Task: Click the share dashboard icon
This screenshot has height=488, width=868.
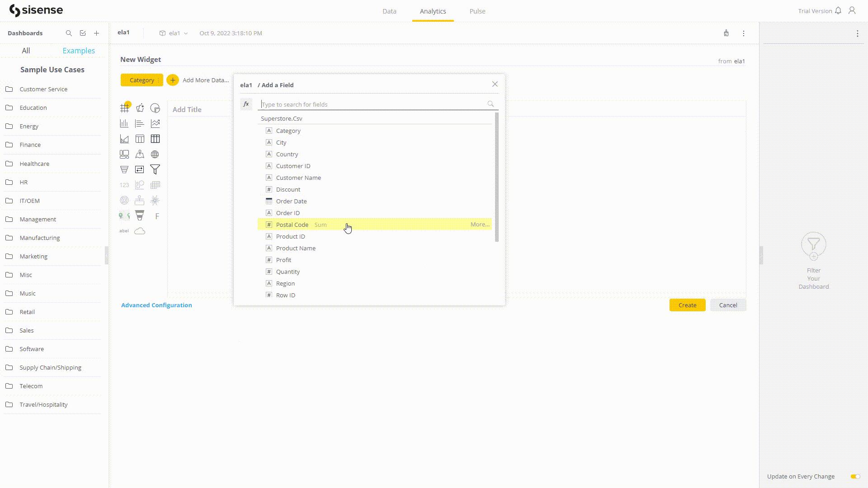Action: point(726,33)
